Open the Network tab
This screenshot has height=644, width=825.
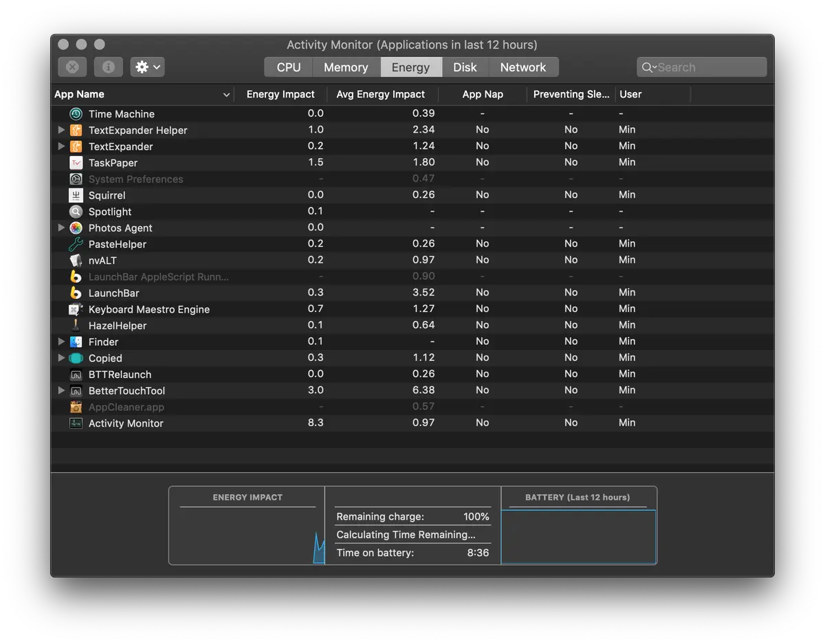click(x=523, y=67)
